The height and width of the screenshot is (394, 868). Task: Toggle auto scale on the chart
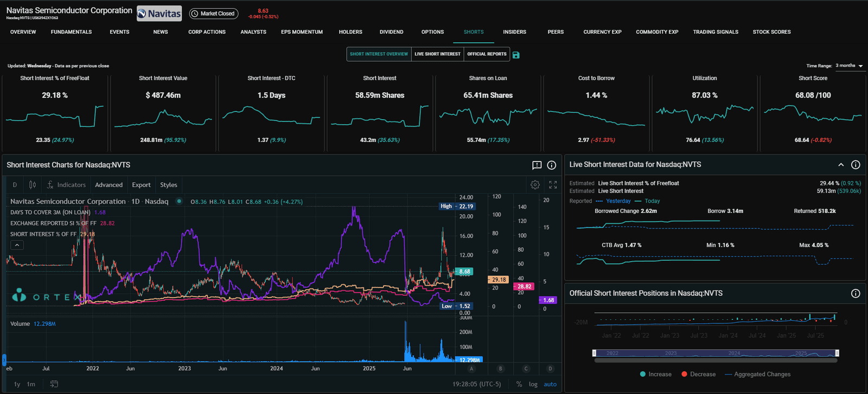550,384
